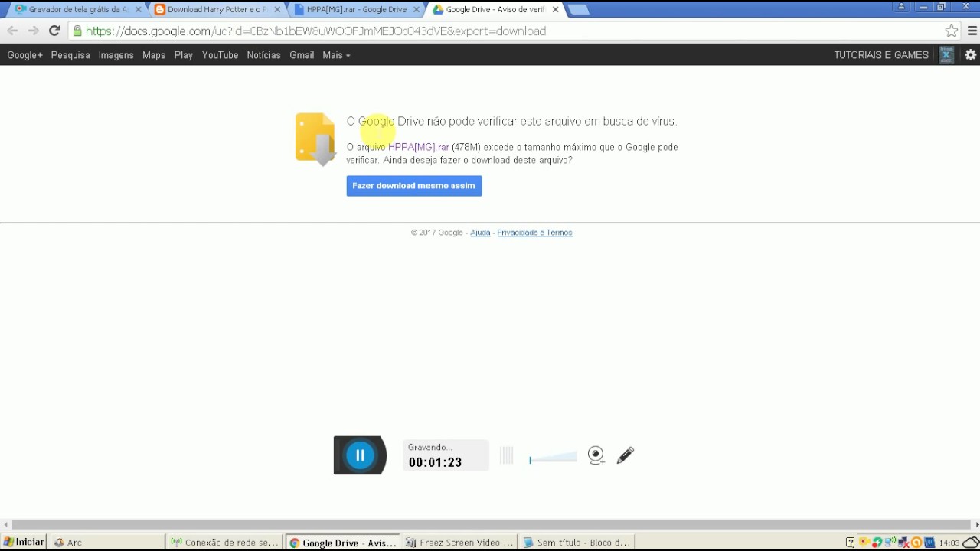Click 'Fazer download mesmo assim' button
980x551 pixels.
click(x=414, y=186)
